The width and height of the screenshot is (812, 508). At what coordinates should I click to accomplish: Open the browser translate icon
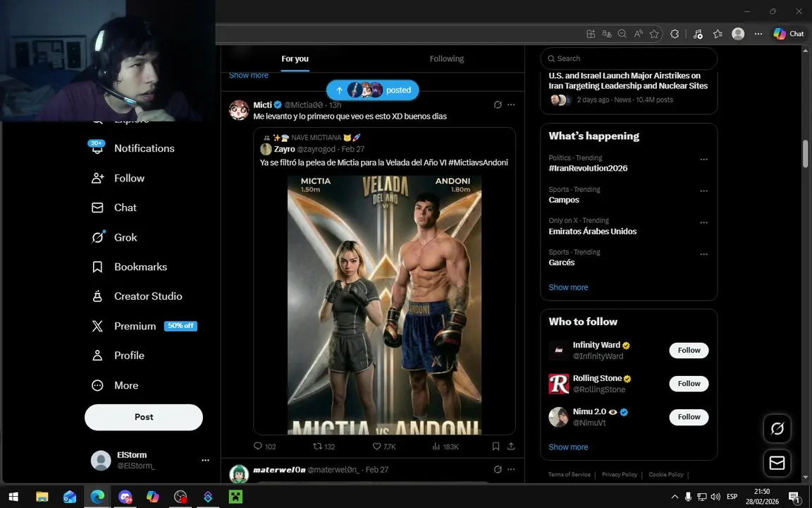tap(606, 34)
